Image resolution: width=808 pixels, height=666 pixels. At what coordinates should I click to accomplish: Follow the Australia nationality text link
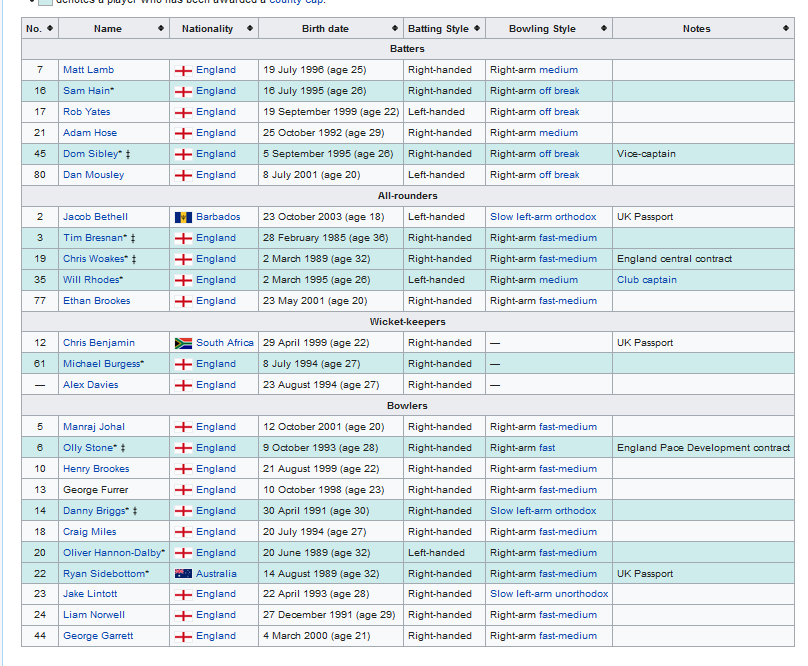tap(216, 574)
